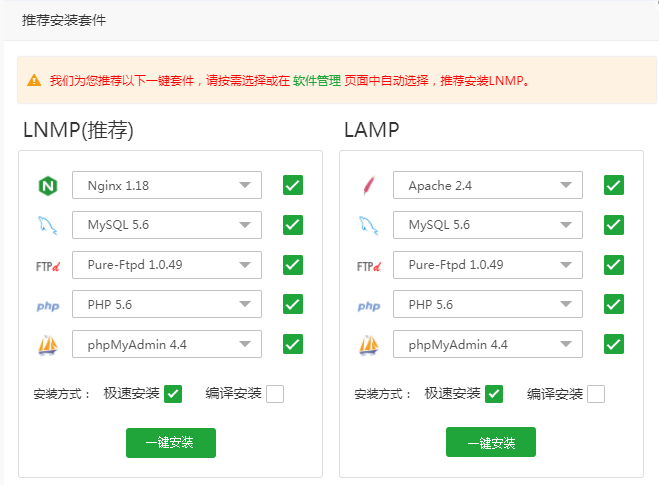The image size is (659, 485).
Task: Click the PHP logo icon in LNMP
Action: point(47,305)
